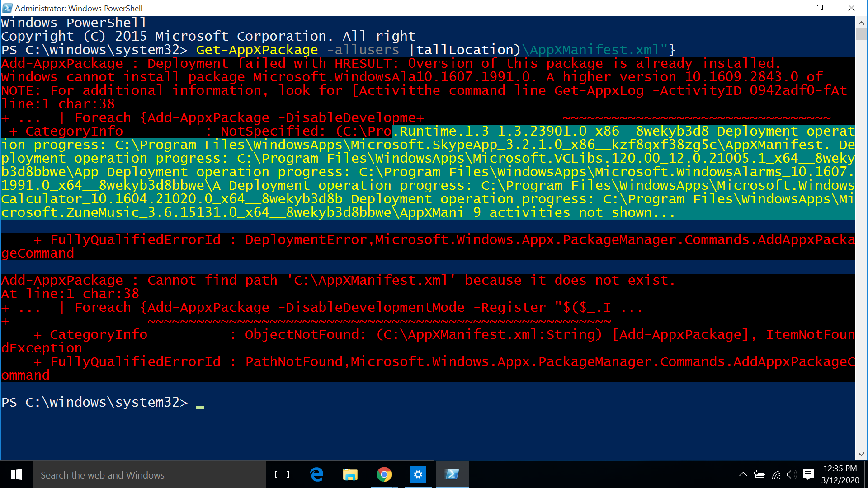The image size is (868, 488).
Task: Open the volume control tray icon
Action: 792,474
